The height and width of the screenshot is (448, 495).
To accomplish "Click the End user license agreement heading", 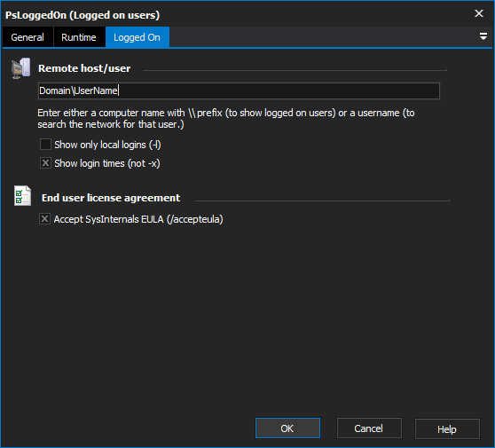I will tap(111, 198).
